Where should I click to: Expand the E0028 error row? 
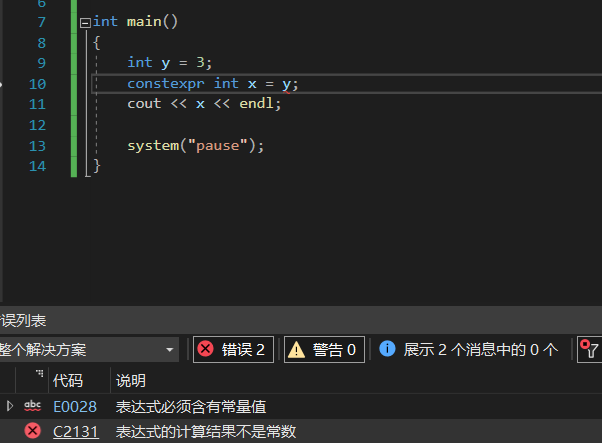click(10, 406)
